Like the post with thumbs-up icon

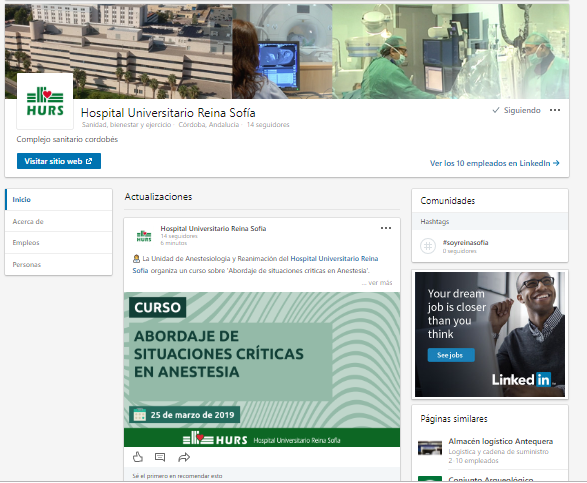(138, 457)
